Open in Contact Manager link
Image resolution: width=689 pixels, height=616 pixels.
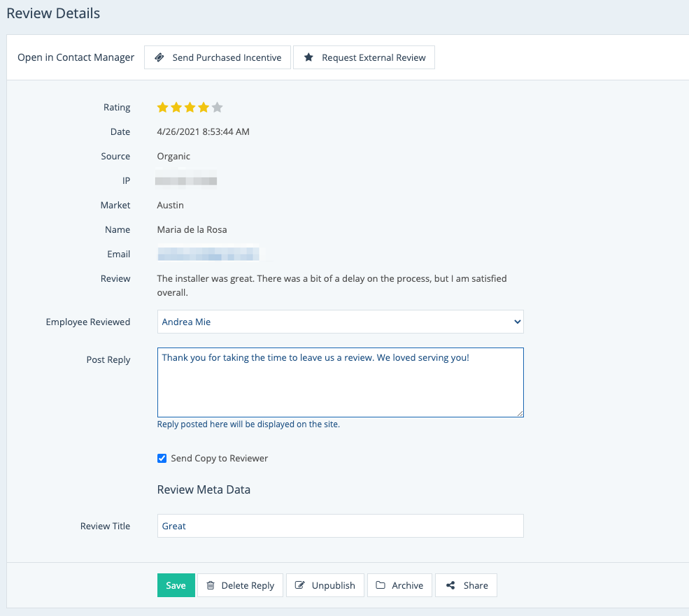tap(76, 57)
